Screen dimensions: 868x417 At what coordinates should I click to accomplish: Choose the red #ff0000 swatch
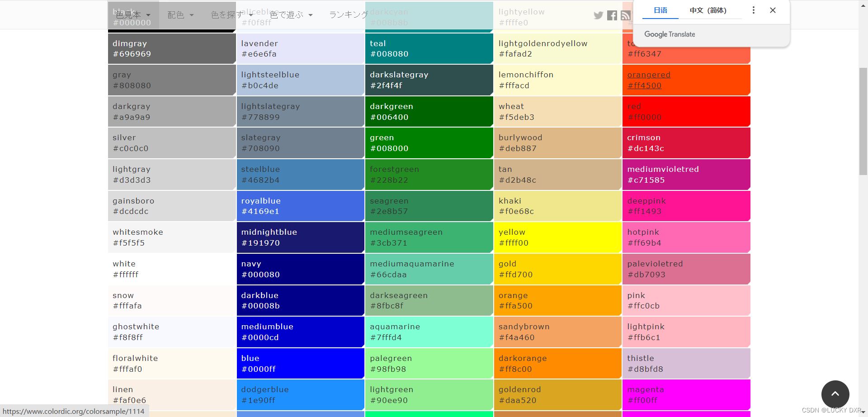(x=686, y=111)
